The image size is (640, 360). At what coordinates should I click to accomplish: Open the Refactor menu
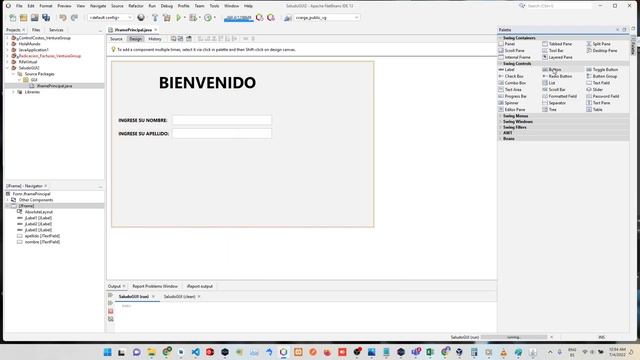click(136, 6)
